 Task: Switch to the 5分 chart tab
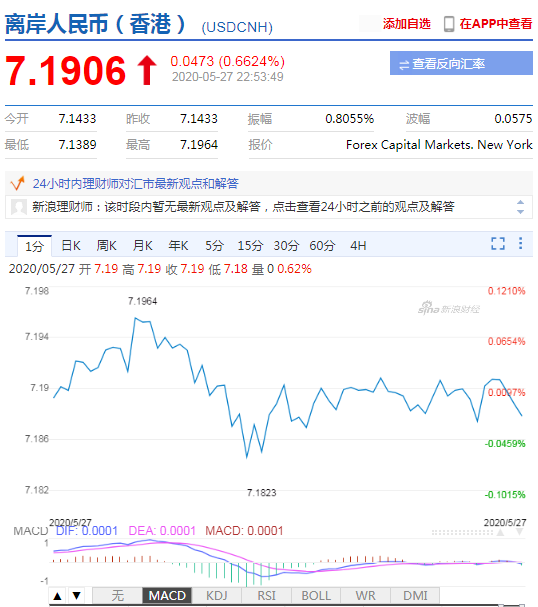(214, 245)
